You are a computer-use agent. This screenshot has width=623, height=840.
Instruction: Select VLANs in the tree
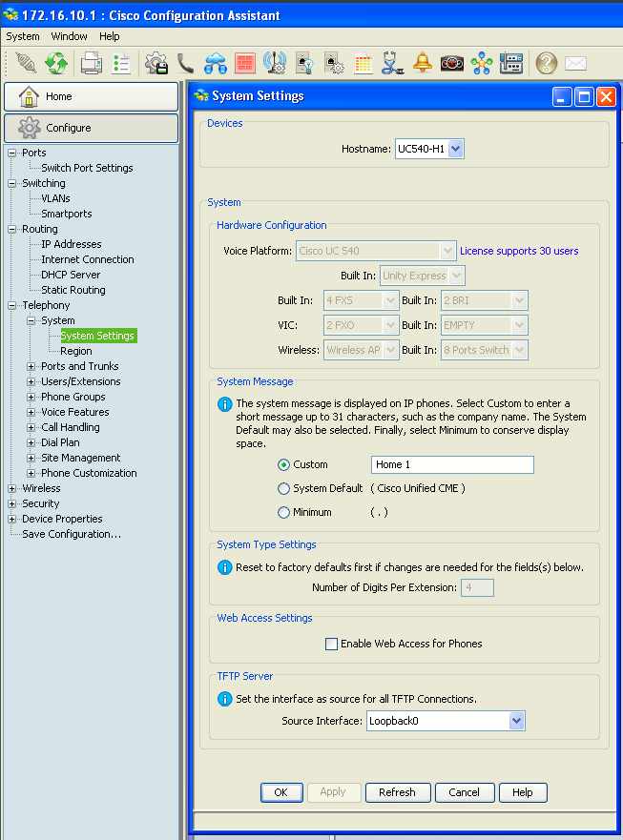pos(55,198)
